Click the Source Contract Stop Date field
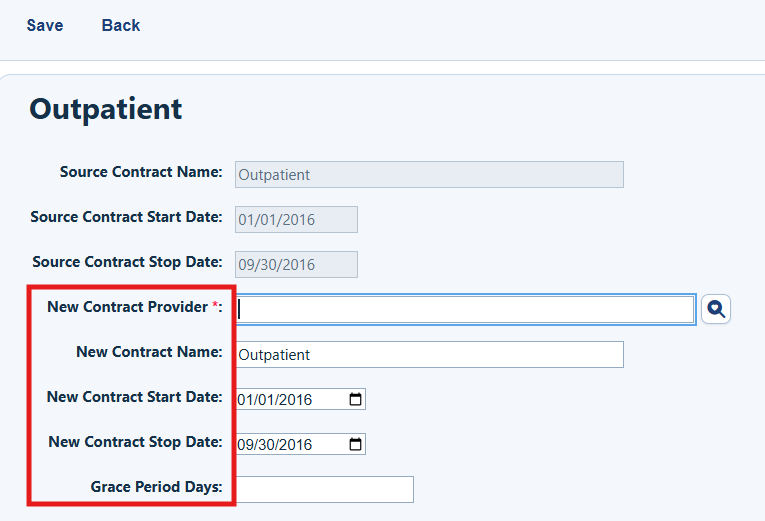 pos(296,264)
